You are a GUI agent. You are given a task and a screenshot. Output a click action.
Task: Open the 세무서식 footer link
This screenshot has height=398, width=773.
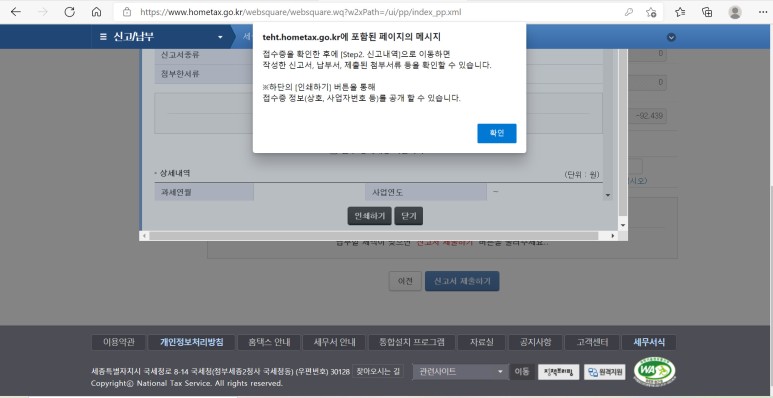click(x=649, y=342)
